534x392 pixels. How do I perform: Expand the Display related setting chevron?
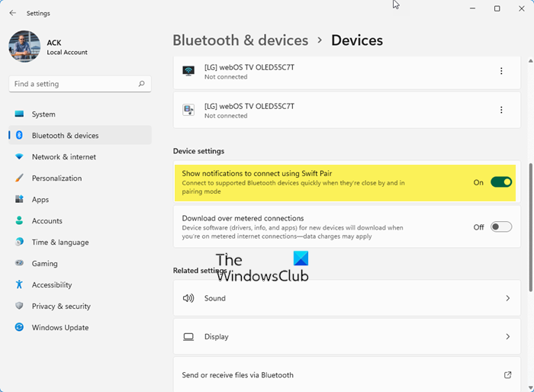tap(507, 336)
